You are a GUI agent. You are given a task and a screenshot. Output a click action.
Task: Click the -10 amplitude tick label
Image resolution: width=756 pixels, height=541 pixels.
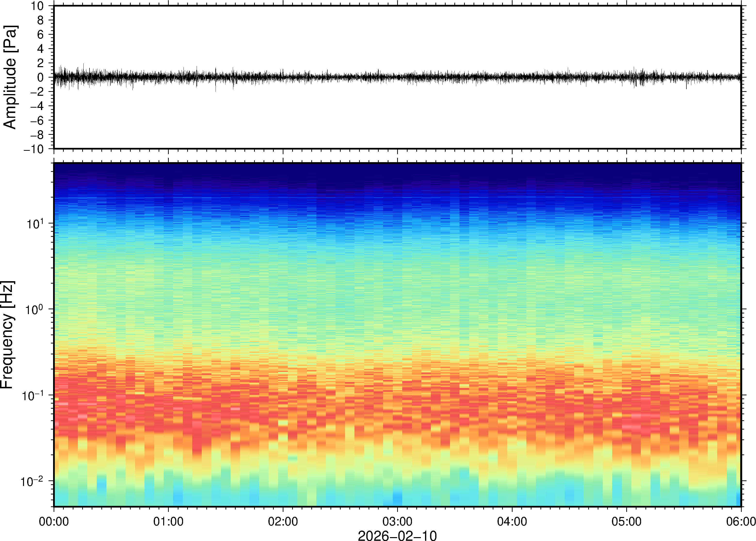tap(34, 149)
